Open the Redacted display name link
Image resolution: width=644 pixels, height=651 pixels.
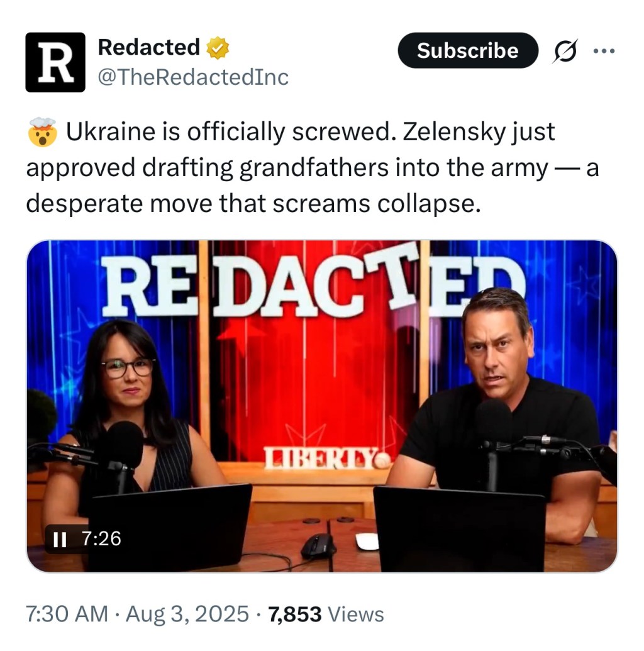click(149, 47)
